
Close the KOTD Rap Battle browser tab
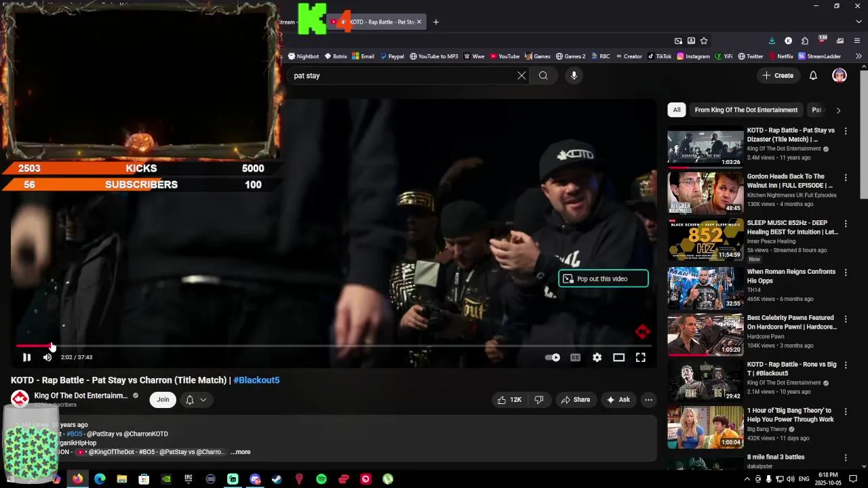point(418,22)
